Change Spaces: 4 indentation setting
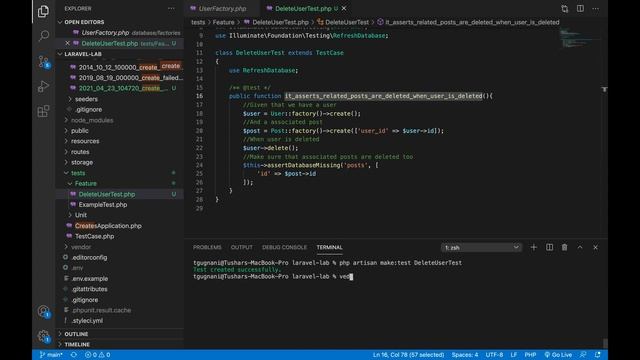This screenshot has width=640, height=360. click(x=464, y=355)
